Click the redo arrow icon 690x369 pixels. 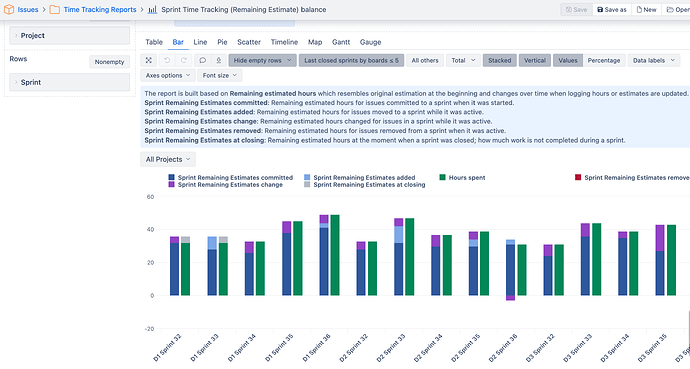click(184, 60)
